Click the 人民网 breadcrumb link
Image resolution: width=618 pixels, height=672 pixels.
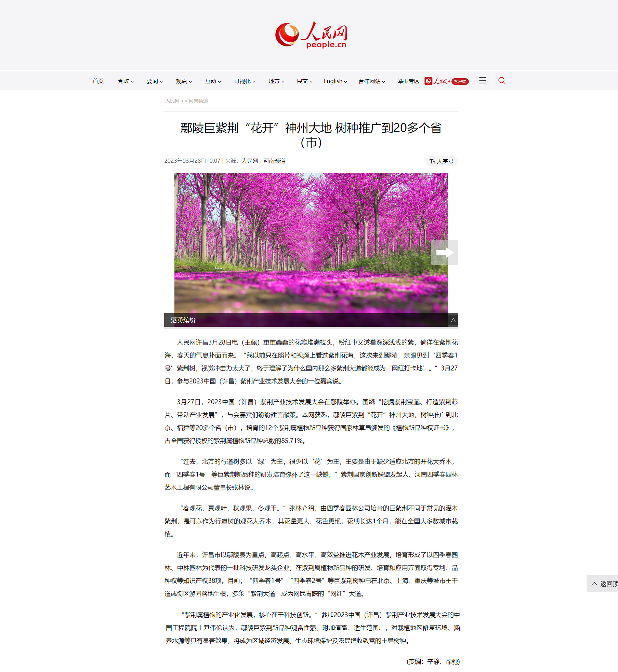tap(172, 101)
